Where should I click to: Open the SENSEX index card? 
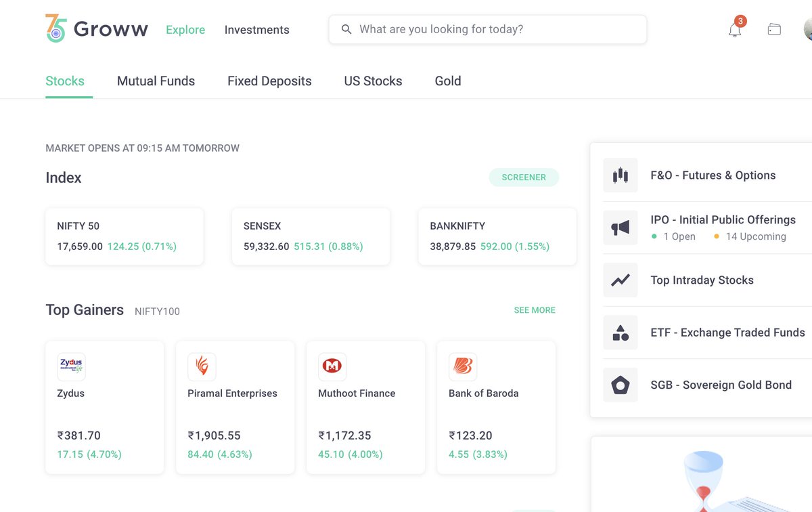point(311,236)
